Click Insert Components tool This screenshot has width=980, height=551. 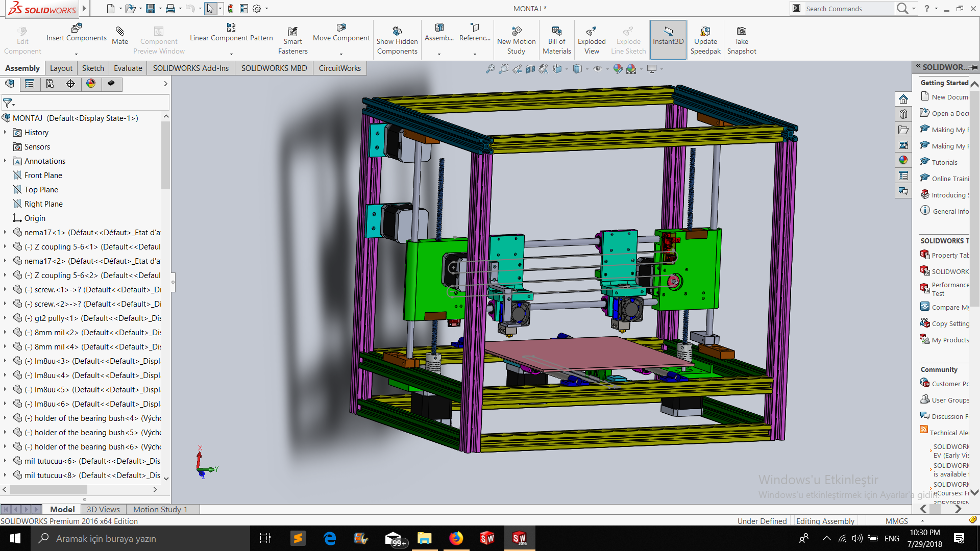point(77,33)
